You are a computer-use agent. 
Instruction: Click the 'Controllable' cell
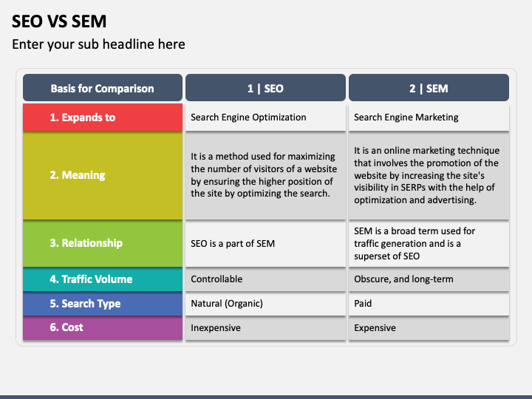click(x=265, y=279)
